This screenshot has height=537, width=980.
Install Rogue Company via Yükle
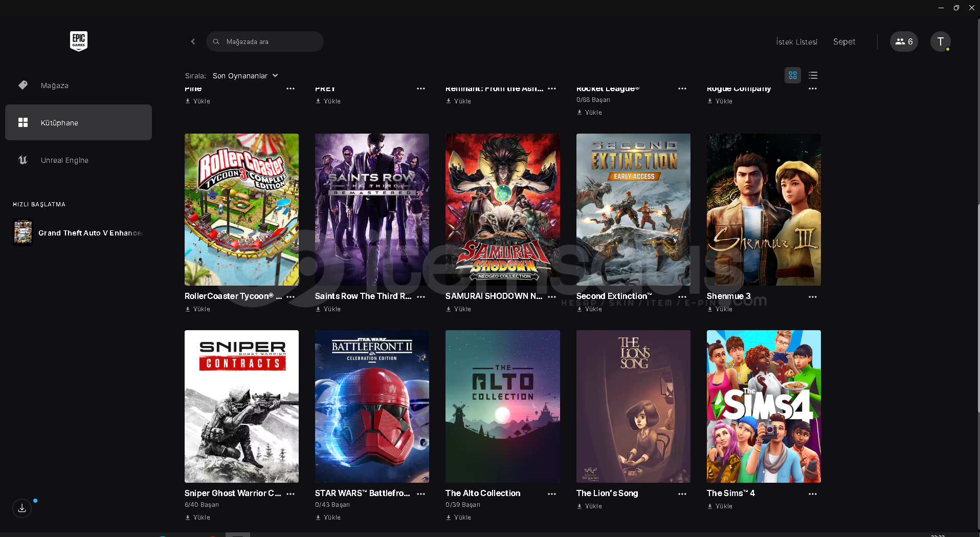[720, 101]
